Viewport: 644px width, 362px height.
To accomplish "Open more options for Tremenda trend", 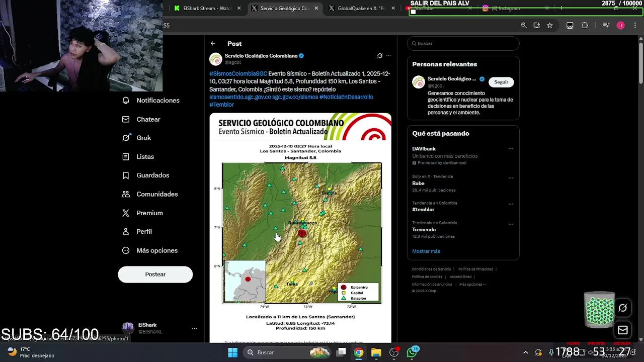I will click(511, 224).
